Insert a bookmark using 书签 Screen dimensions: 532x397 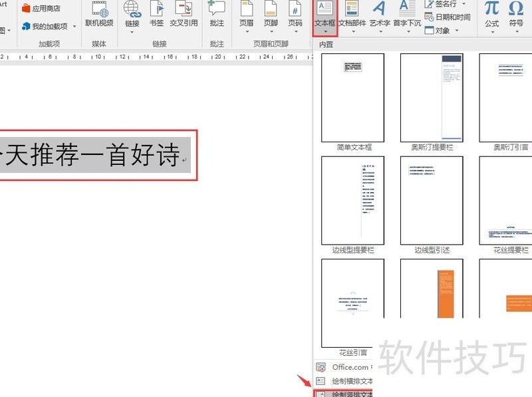[157, 17]
